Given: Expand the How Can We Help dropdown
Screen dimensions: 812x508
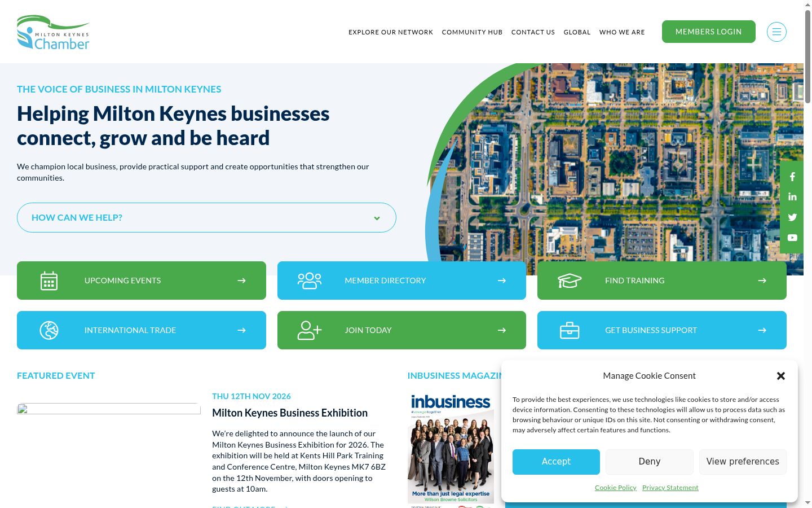Looking at the screenshot, I should 206,217.
